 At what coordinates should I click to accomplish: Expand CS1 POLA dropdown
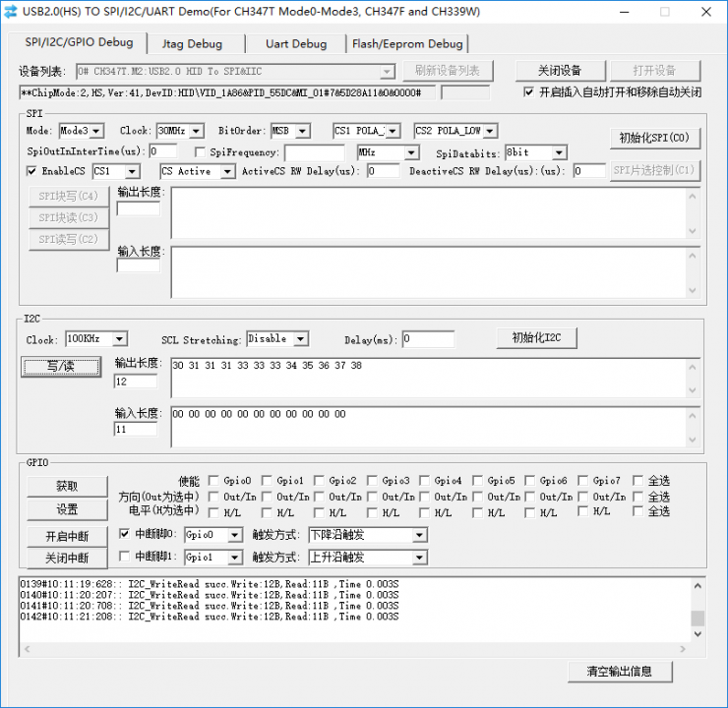[366, 131]
